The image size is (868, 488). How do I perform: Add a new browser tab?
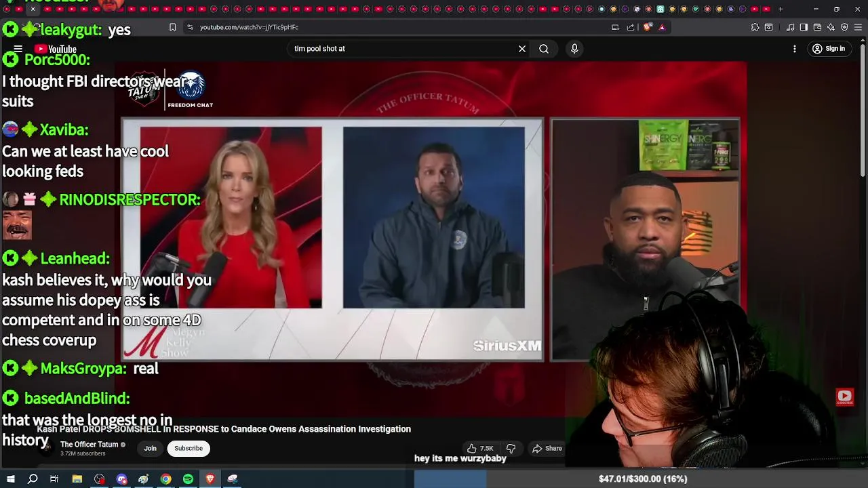tap(781, 9)
